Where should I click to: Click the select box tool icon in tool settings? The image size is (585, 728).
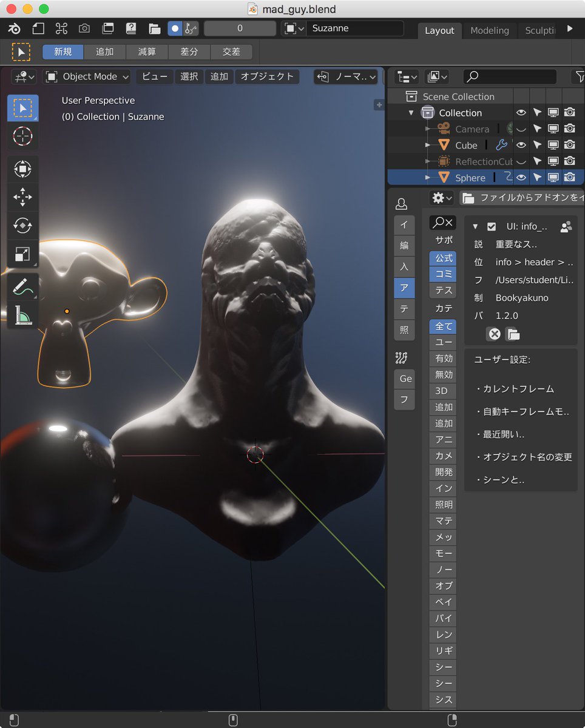(x=21, y=52)
